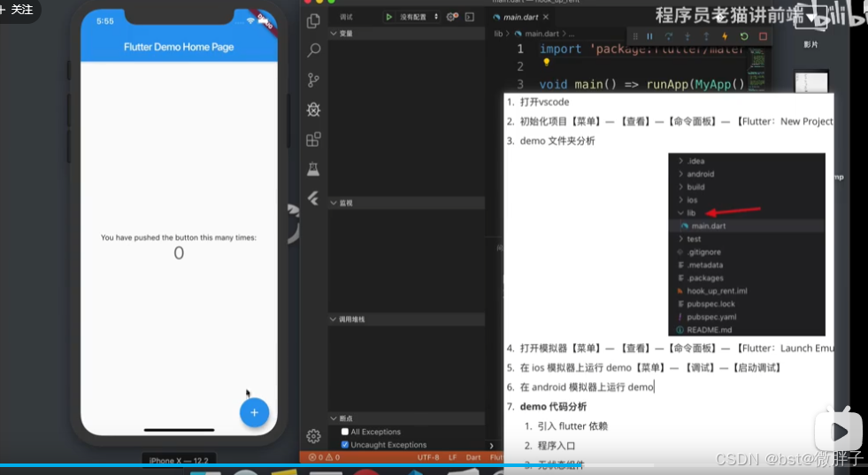
Task: Click note sub-item "引入 flutter 依赖"
Action: point(572,426)
